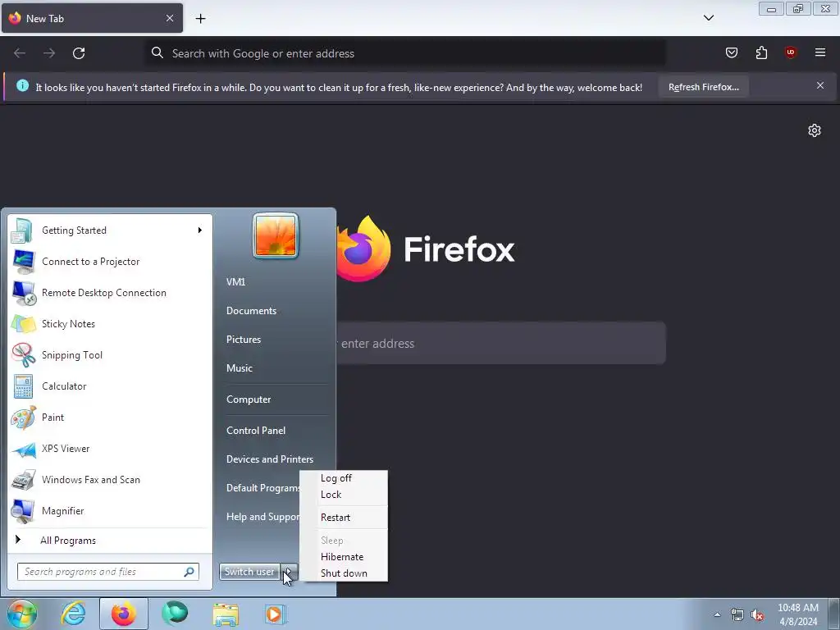Click the address bar search field
The width and height of the screenshot is (840, 630).
[406, 53]
